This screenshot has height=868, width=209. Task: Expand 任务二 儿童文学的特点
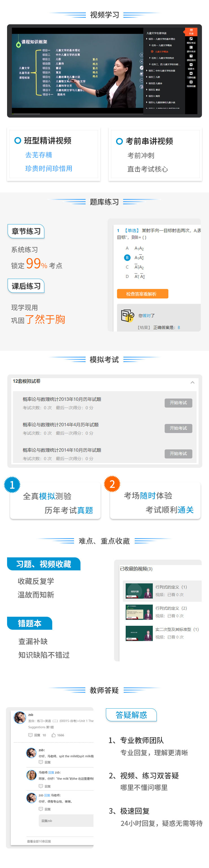tap(162, 58)
